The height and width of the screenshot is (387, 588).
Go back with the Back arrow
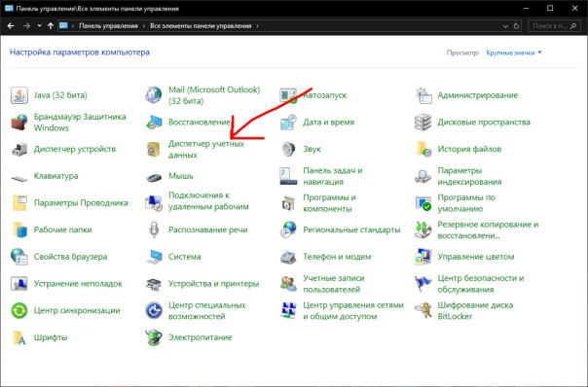point(11,26)
